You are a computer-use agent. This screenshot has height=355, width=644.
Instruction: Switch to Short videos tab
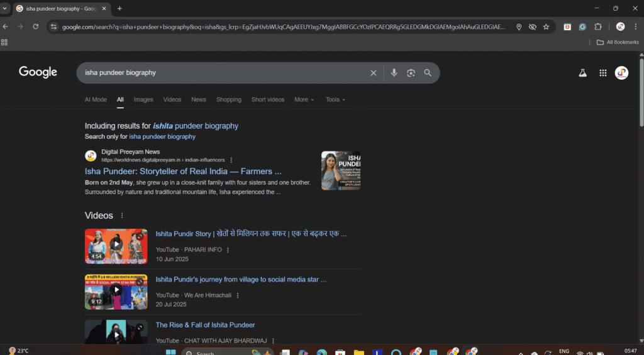268,100
